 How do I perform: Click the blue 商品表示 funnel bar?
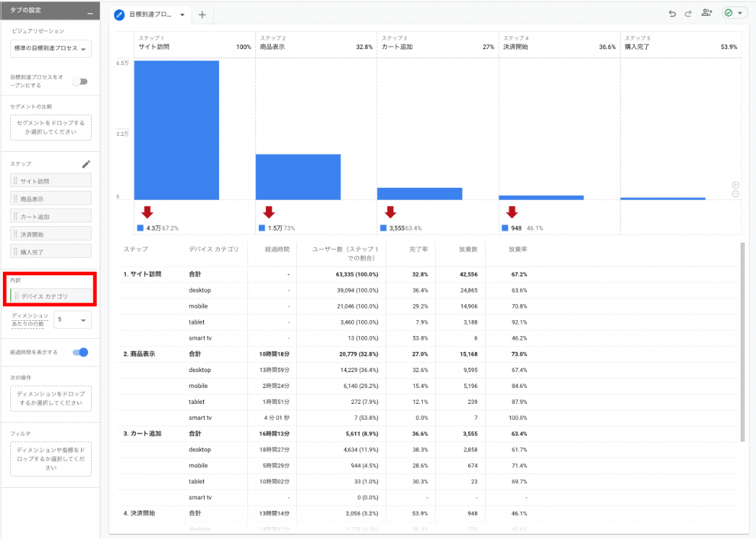click(x=298, y=177)
